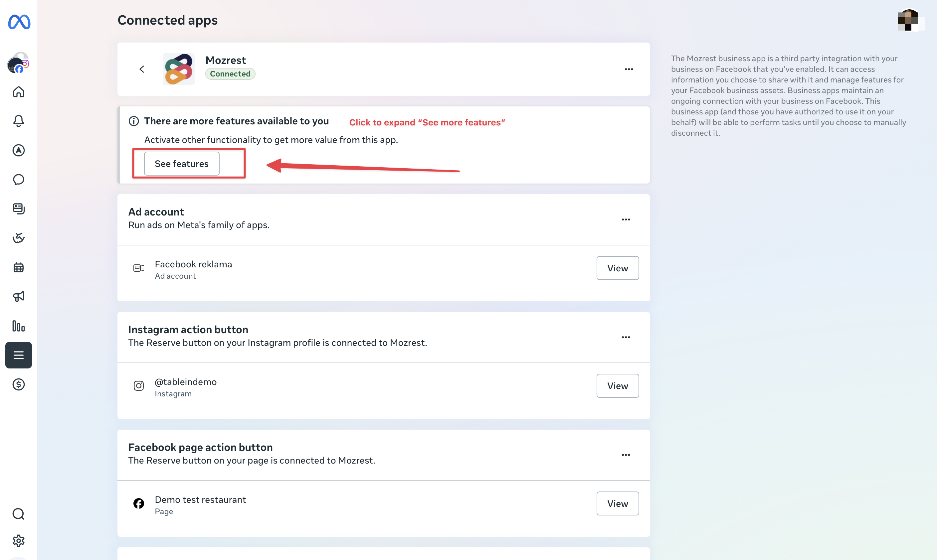Open Content posts icon in sidebar
Screen dimensions: 937x560
(19, 209)
